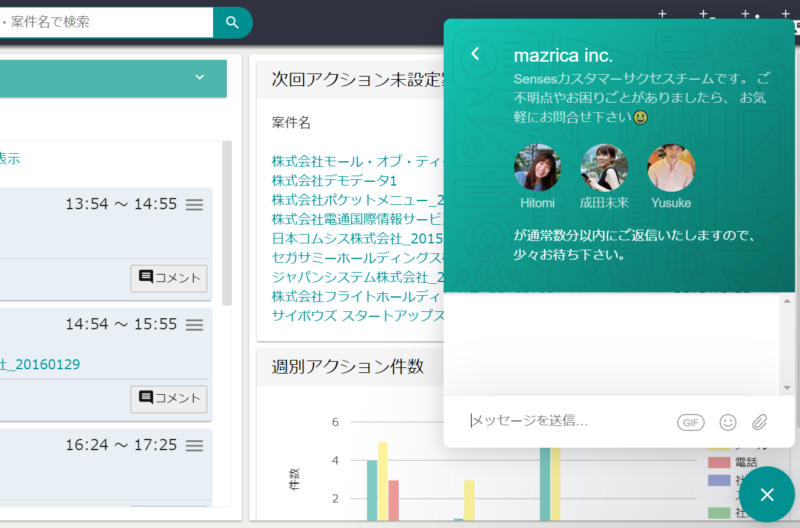The height and width of the screenshot is (528, 800).
Task: Click the attachment paperclip icon
Action: (760, 422)
